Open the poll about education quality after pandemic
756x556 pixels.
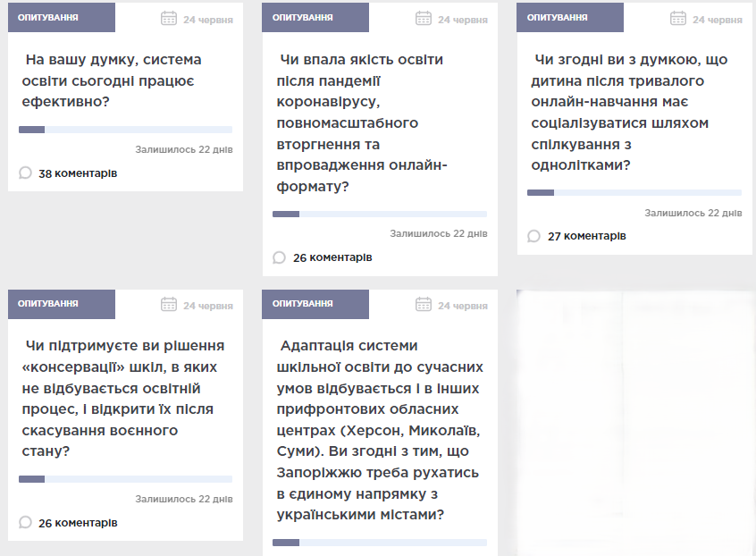coord(362,123)
